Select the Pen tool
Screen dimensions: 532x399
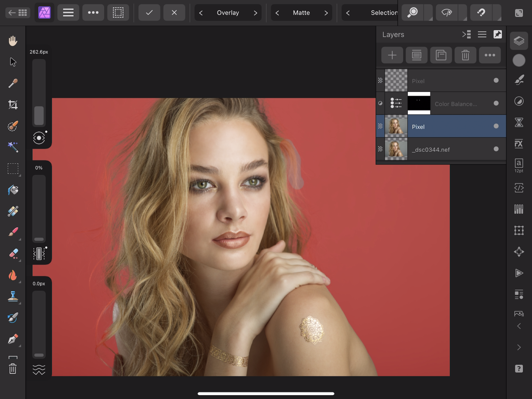(13, 339)
